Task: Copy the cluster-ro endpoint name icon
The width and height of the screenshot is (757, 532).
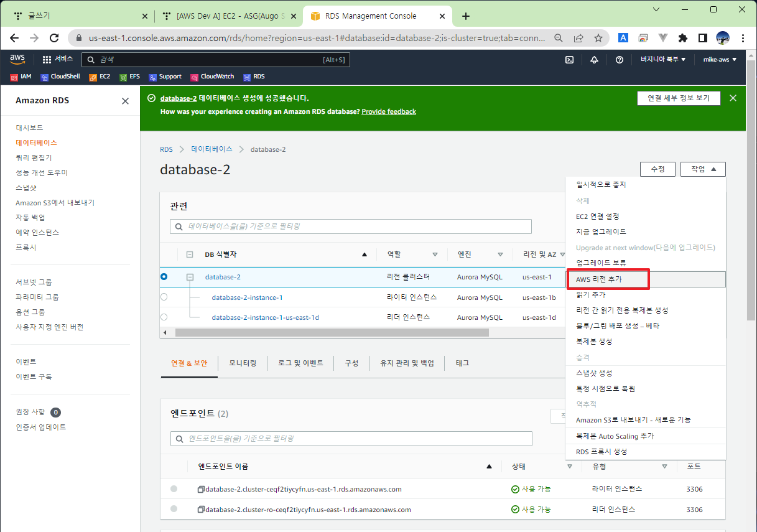Action: click(x=201, y=510)
